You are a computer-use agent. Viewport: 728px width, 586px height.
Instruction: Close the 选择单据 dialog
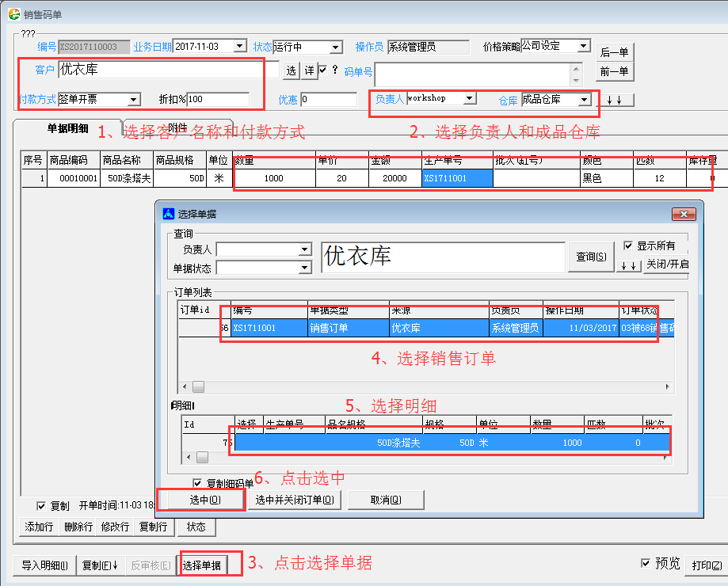(684, 214)
